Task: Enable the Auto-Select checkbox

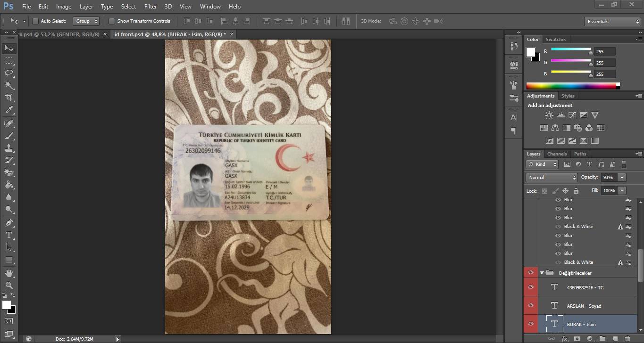Action: pyautogui.click(x=35, y=21)
